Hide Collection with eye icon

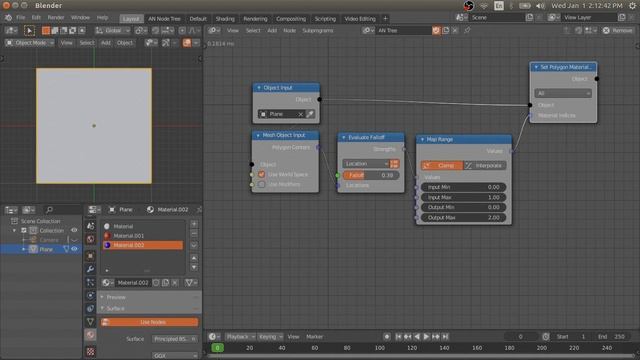74,230
